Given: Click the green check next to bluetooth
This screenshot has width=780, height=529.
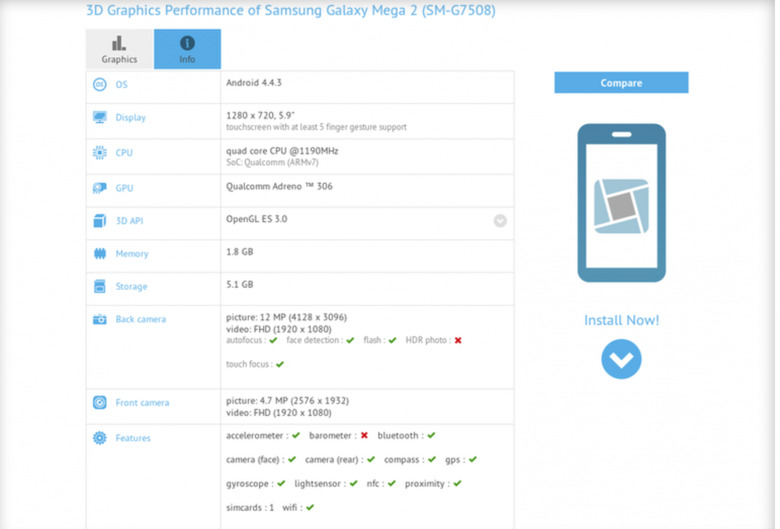Looking at the screenshot, I should (431, 435).
